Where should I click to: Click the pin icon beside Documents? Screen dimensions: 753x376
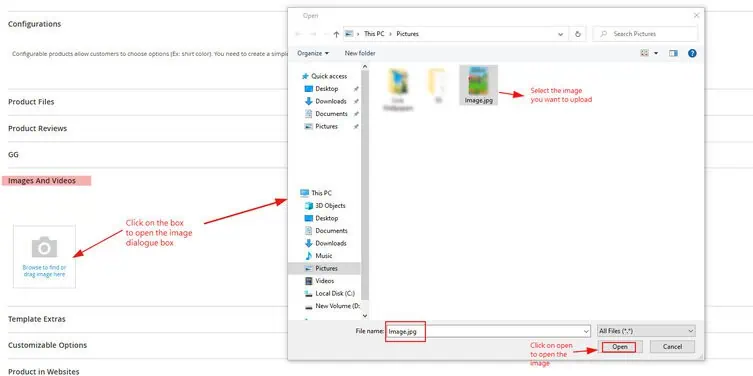pos(355,114)
